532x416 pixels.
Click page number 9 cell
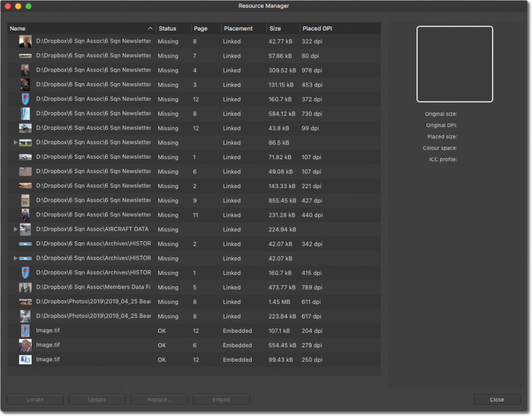click(195, 201)
